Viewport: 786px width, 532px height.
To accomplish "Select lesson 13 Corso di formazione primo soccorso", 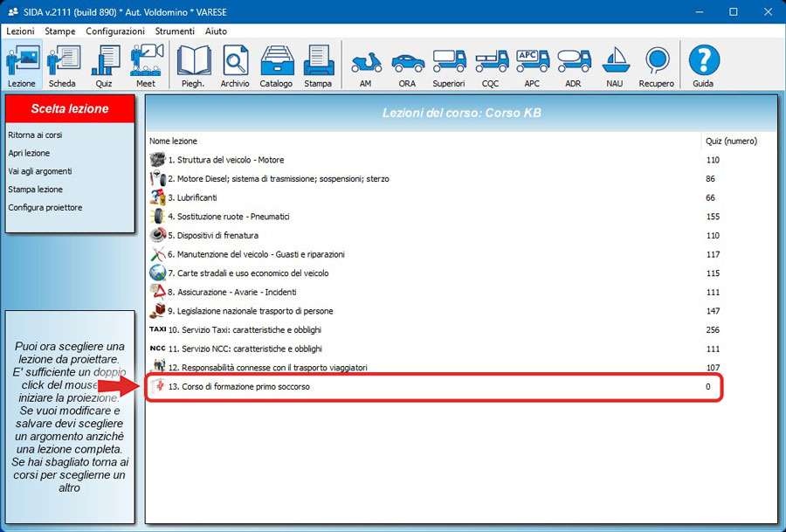I will click(238, 386).
